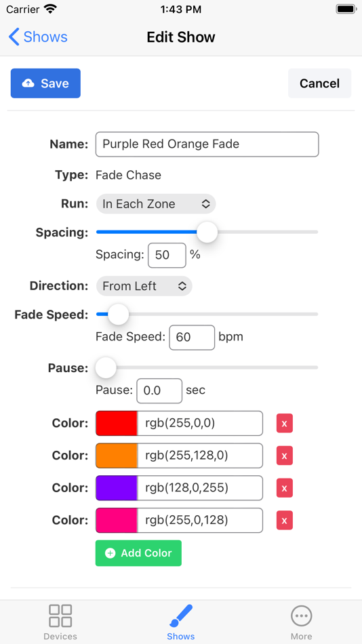This screenshot has height=644, width=362.
Task: Focus the Name text field
Action: tap(207, 144)
